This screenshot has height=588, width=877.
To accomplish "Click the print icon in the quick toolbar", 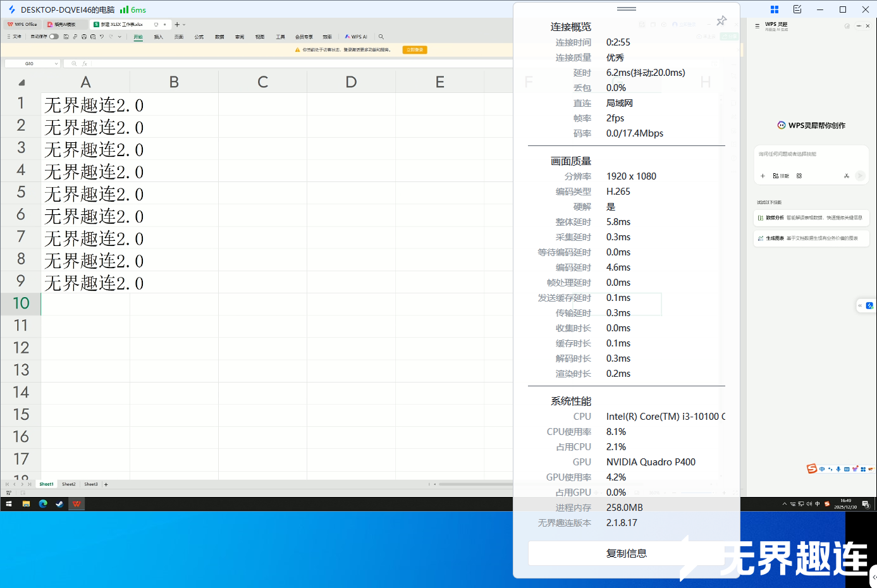I will click(x=84, y=37).
